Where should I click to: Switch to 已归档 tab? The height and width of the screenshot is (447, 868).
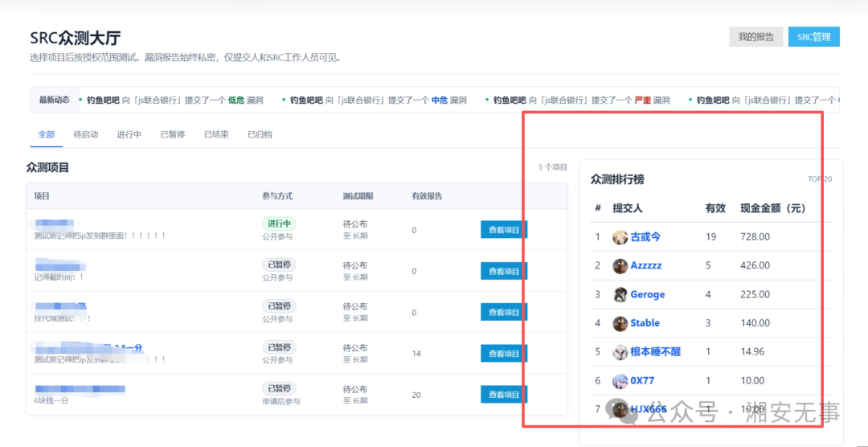(260, 134)
